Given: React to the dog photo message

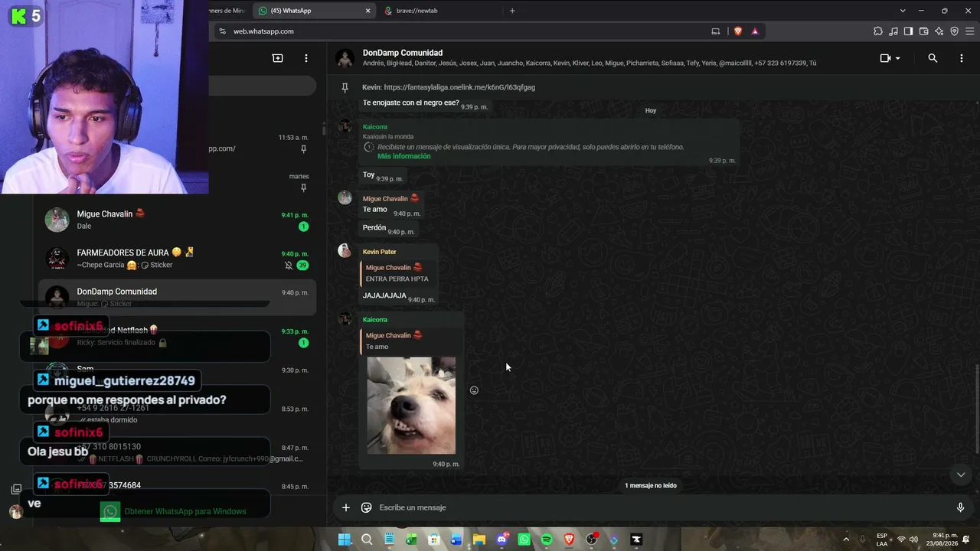Looking at the screenshot, I should [474, 390].
